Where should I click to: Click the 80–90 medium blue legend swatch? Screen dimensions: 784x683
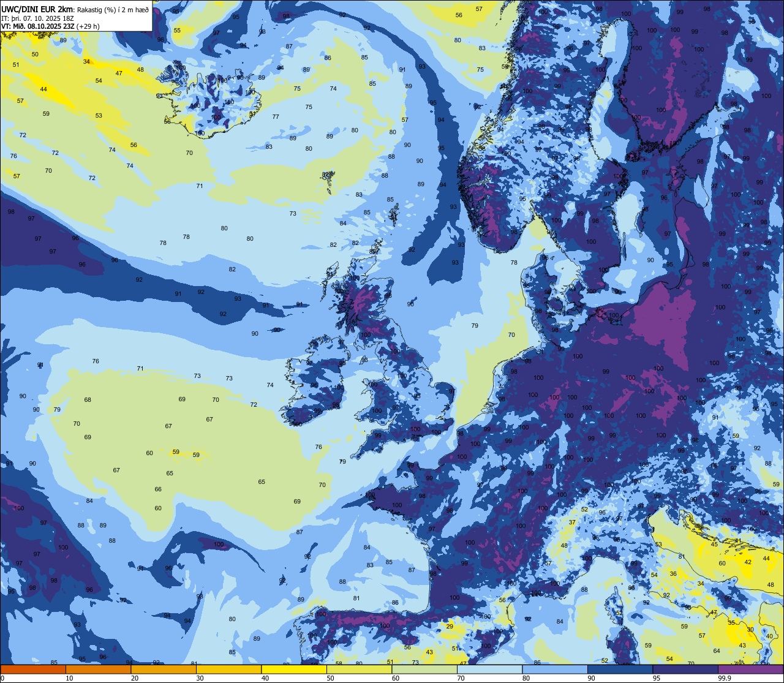[555, 669]
